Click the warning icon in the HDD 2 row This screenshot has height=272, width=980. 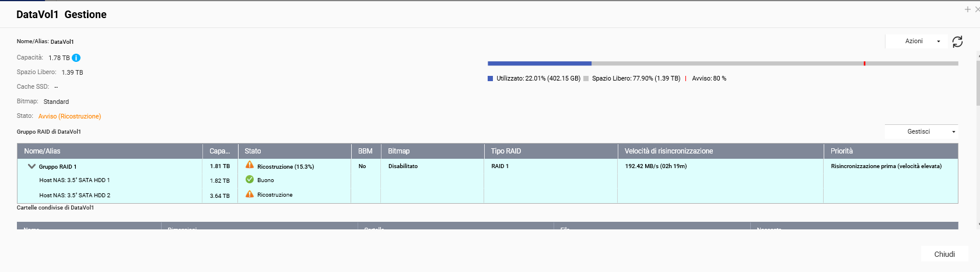(250, 194)
